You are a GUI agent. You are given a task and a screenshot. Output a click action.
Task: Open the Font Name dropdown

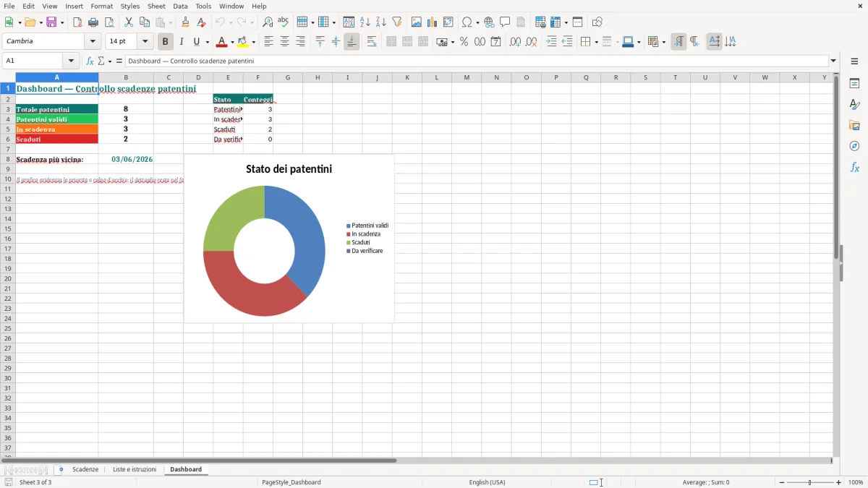pyautogui.click(x=93, y=42)
